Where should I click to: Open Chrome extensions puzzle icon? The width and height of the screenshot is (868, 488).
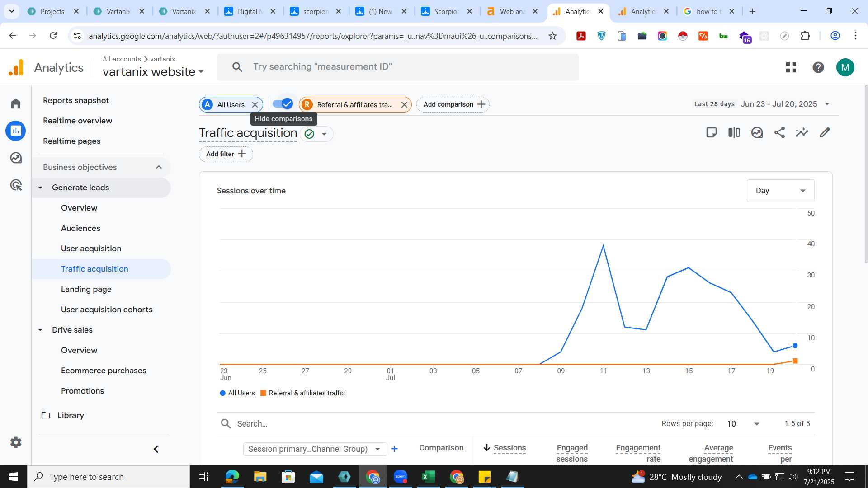coord(805,36)
